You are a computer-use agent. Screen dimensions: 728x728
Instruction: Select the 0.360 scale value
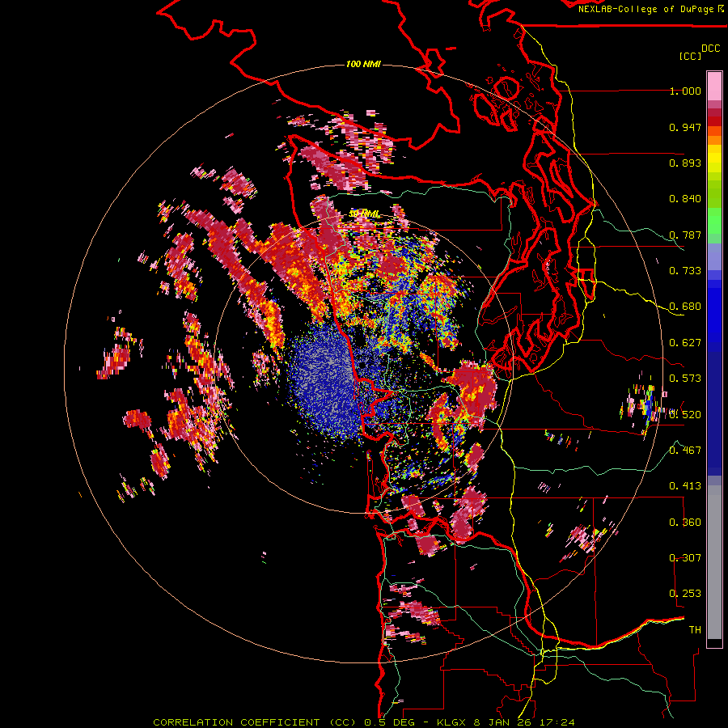(685, 523)
